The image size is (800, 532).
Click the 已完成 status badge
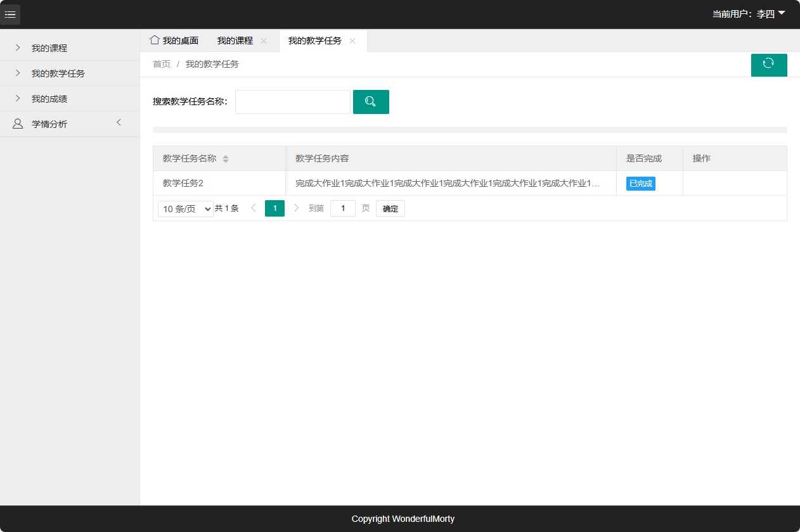(x=640, y=183)
